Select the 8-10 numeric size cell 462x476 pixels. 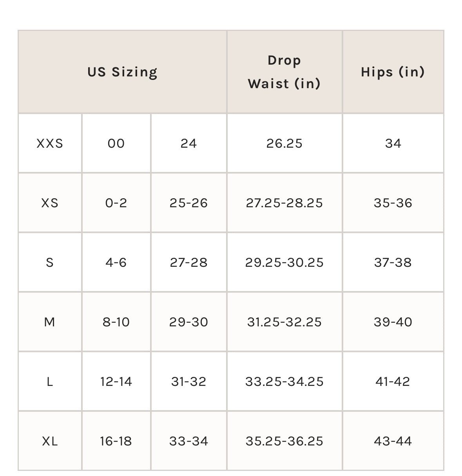(x=116, y=322)
